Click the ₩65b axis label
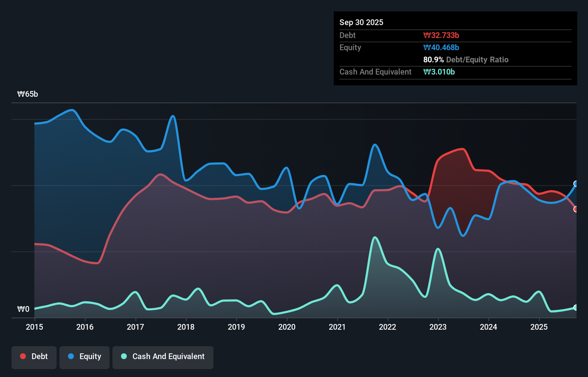Image resolution: width=588 pixels, height=377 pixels. point(28,94)
